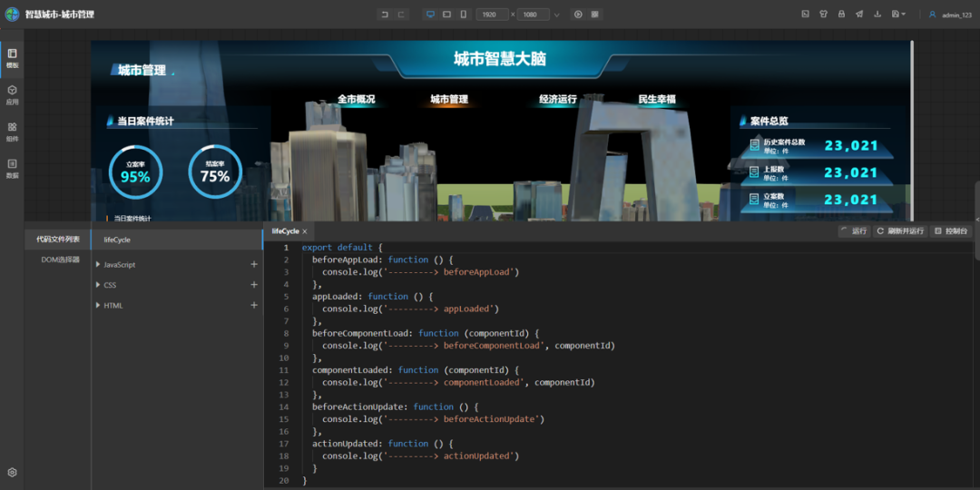Click the 立案率 95% progress ring
Viewport: 980px width, 490px height.
(x=135, y=171)
